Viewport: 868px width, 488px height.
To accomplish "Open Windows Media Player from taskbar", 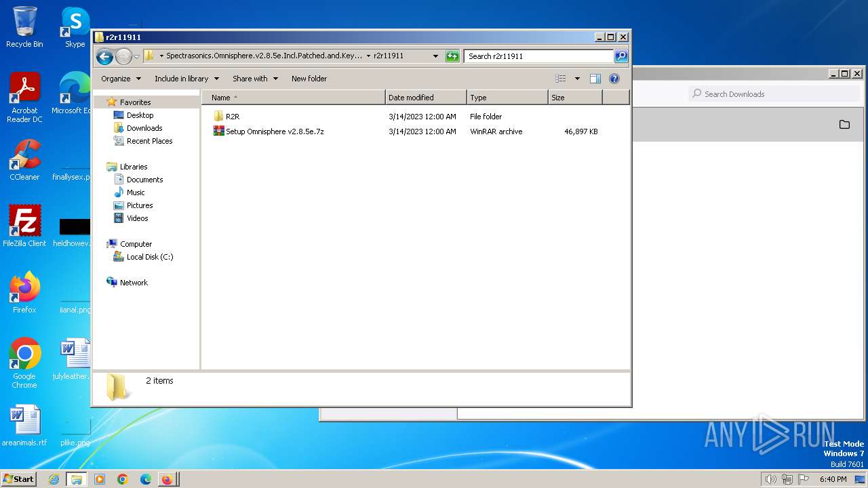I will [x=100, y=479].
